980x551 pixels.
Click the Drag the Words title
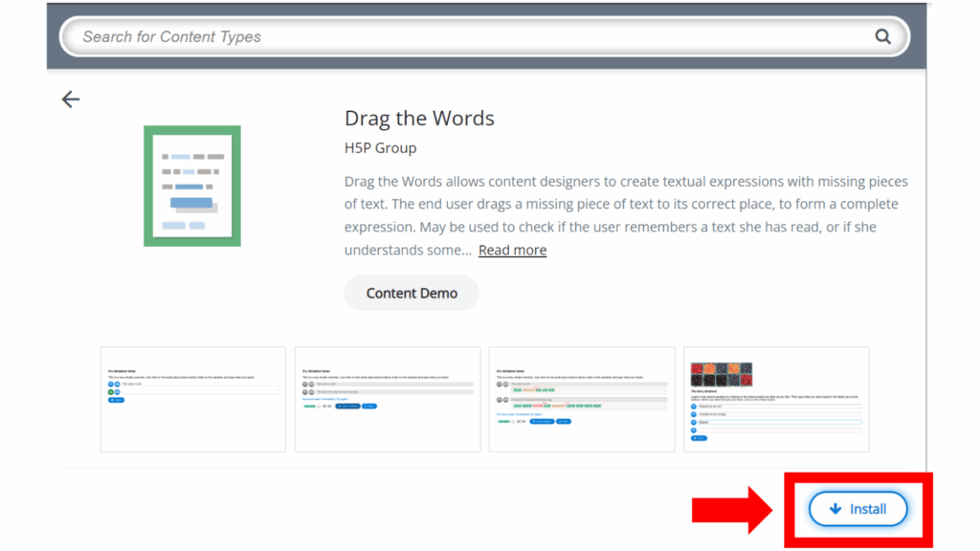[x=419, y=119]
